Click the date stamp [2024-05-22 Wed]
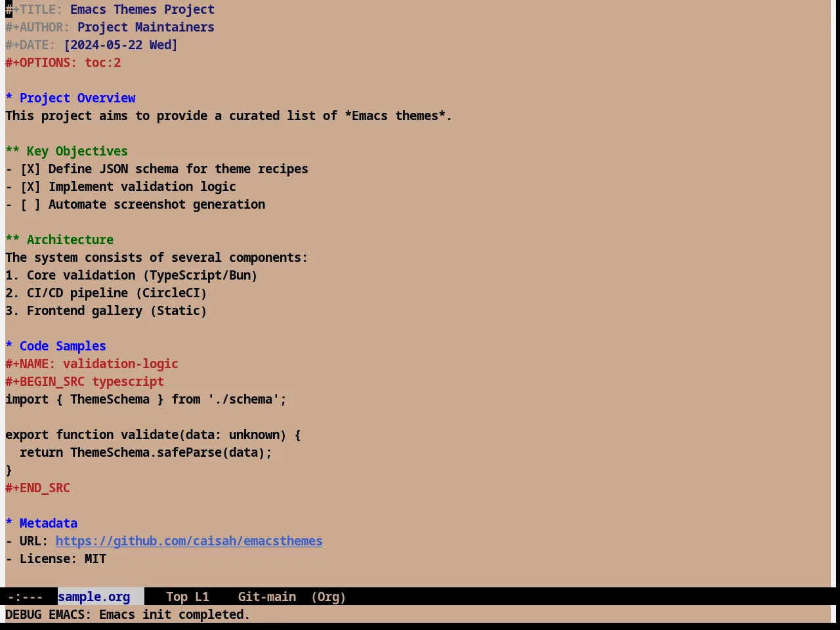840x630 pixels. (x=121, y=45)
